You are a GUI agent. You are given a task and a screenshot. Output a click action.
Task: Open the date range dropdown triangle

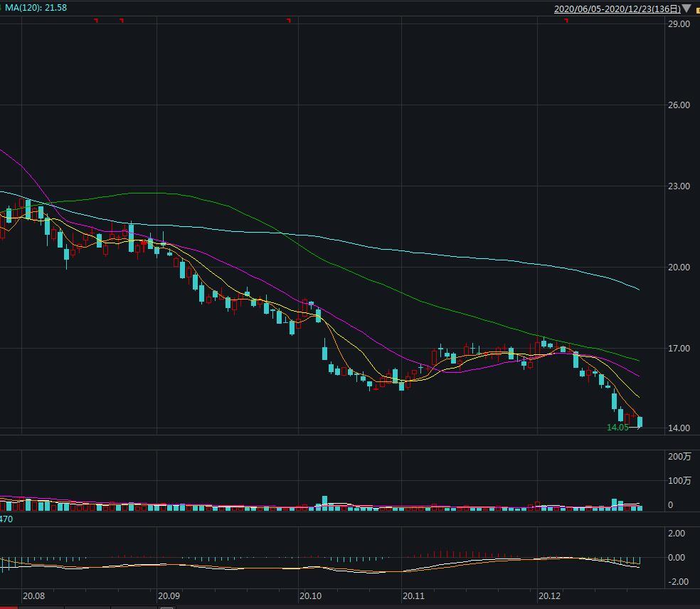686,9
